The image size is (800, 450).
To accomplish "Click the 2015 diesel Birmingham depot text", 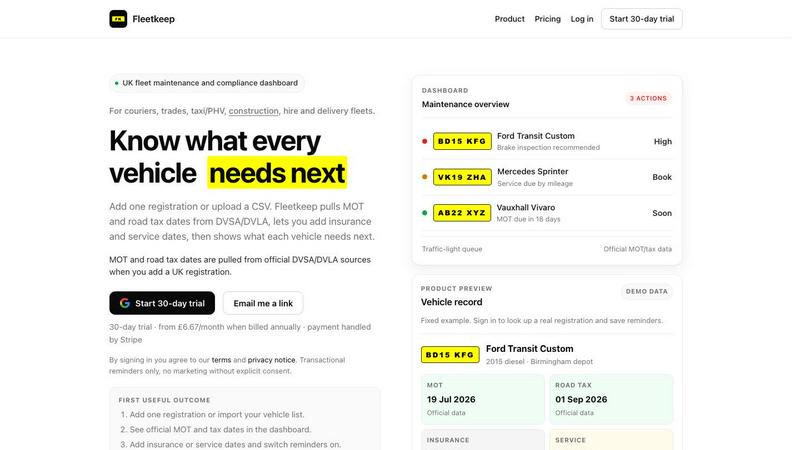I will 539,361.
